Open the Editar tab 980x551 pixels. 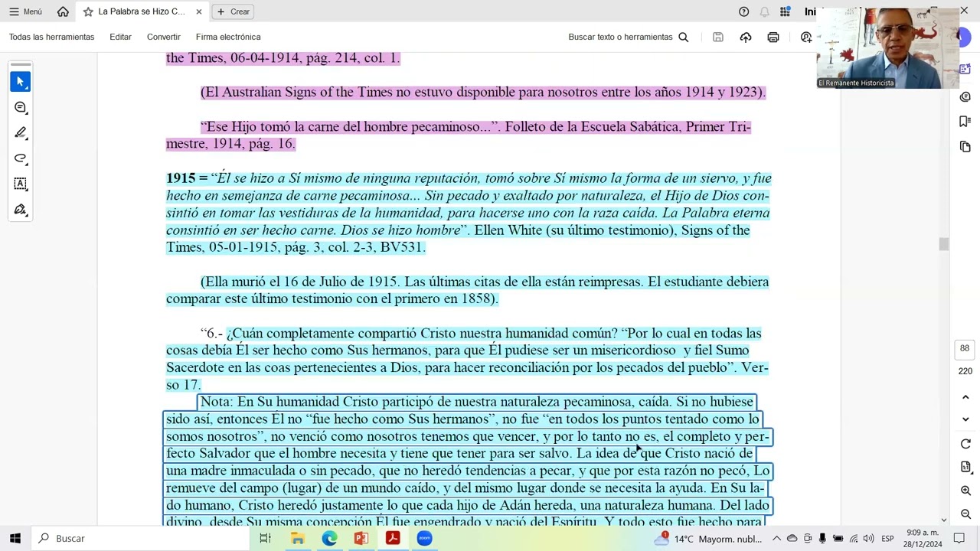(x=120, y=37)
